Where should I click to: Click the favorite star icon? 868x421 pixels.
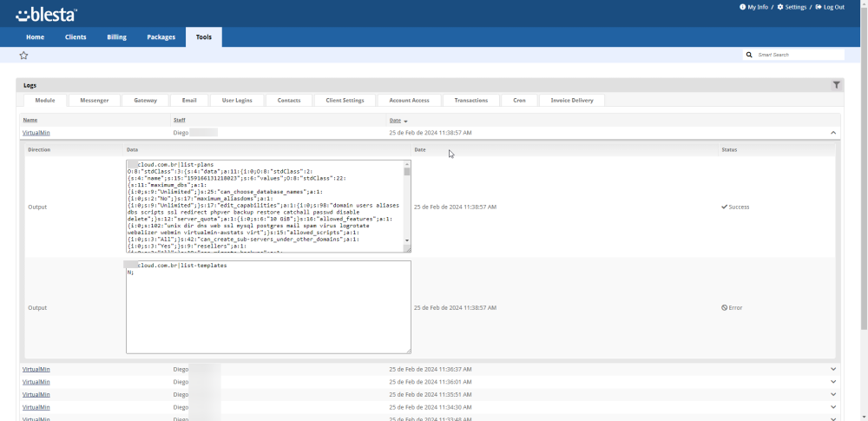(x=23, y=55)
